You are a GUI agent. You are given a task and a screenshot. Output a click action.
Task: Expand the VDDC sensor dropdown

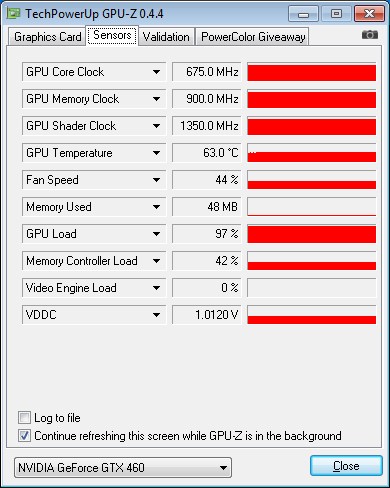(x=156, y=315)
